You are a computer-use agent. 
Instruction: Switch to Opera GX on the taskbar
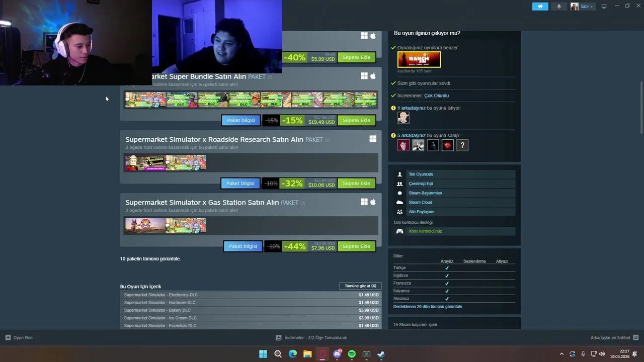tap(322, 354)
